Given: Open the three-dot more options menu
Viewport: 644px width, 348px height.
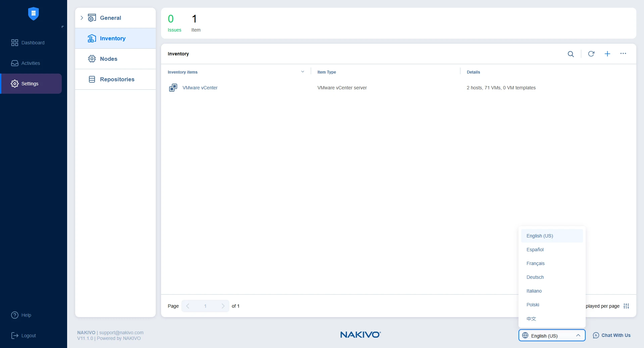Looking at the screenshot, I should (x=623, y=54).
